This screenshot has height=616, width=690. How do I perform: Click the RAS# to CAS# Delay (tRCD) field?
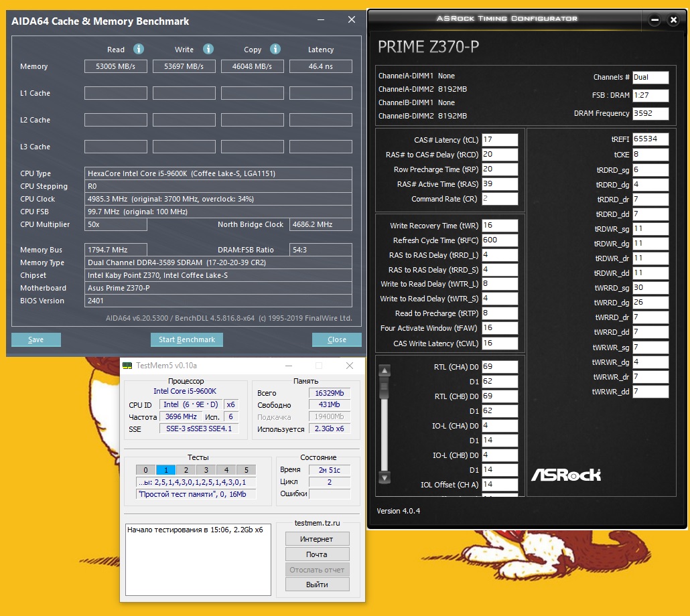pos(500,154)
